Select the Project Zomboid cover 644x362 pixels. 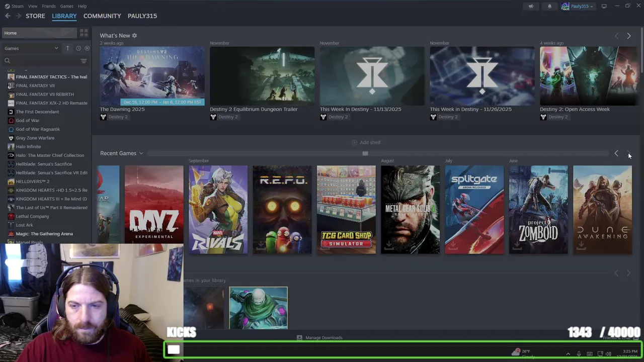click(538, 210)
